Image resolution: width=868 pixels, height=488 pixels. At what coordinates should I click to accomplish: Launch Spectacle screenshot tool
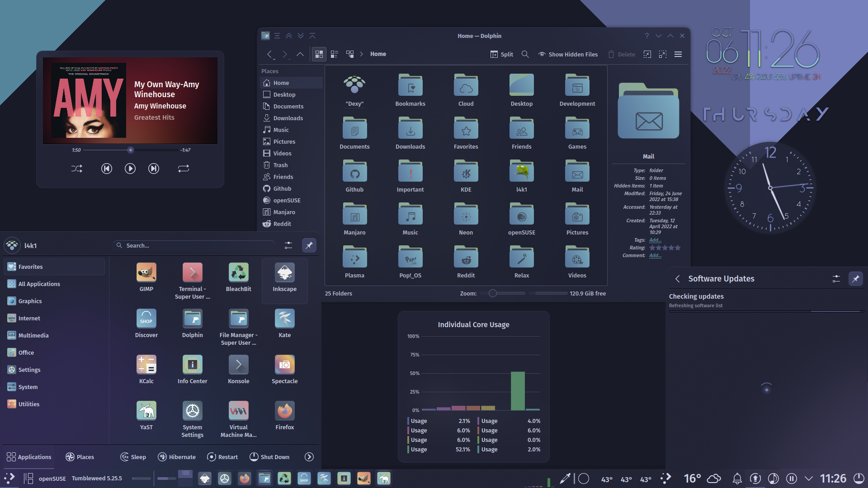click(x=285, y=370)
